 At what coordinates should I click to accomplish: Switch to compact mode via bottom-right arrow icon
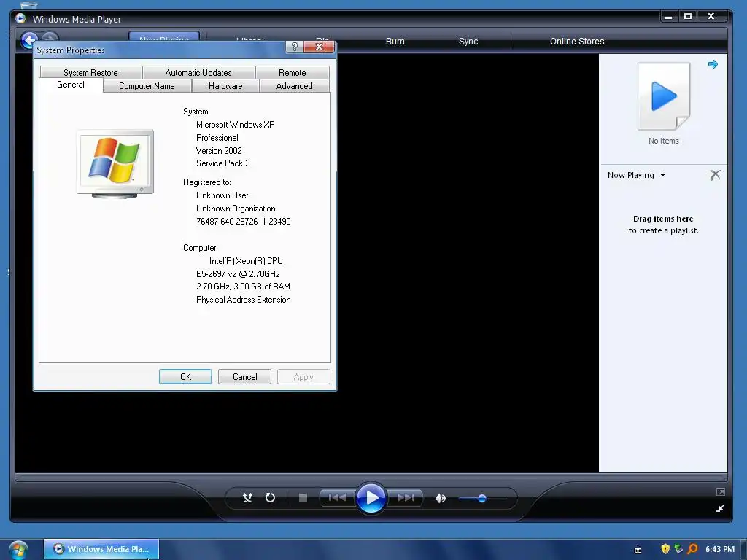tap(720, 508)
